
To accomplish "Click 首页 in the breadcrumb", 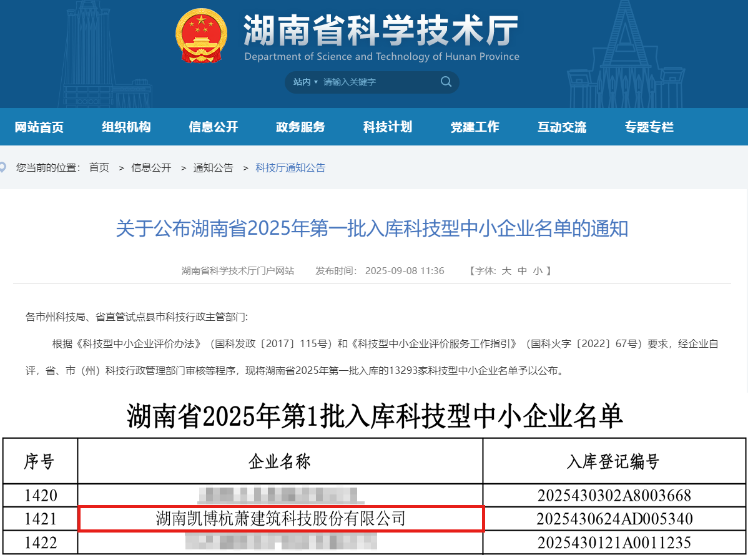I will (x=99, y=167).
